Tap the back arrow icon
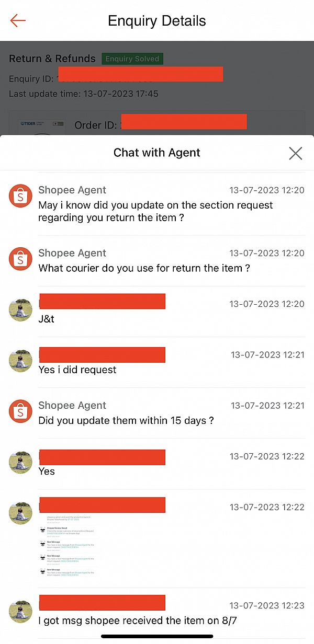The height and width of the screenshot is (644, 314). click(x=18, y=20)
